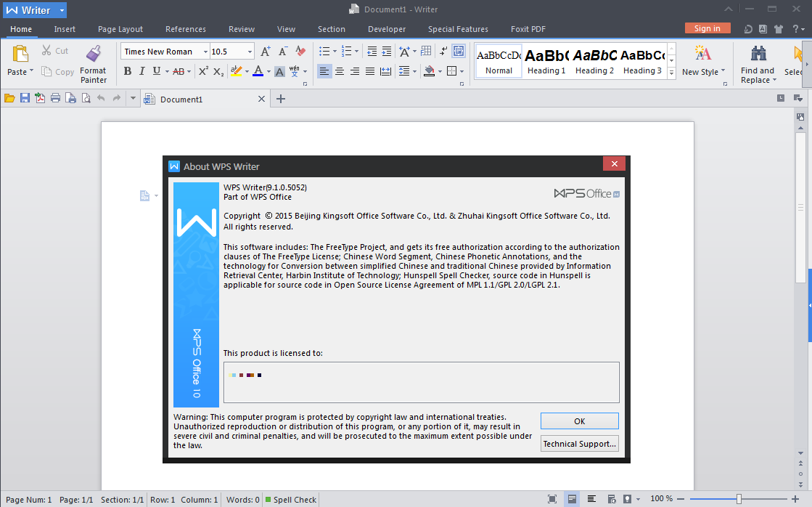Save the document using floppy disk icon
The height and width of the screenshot is (507, 812).
(25, 98)
